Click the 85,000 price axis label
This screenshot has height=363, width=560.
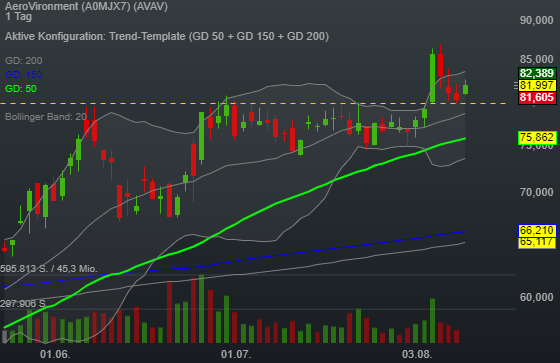[x=536, y=59]
